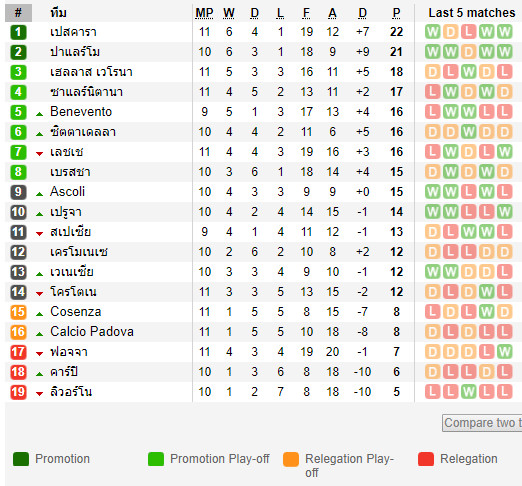Click the W wins column header

point(229,13)
